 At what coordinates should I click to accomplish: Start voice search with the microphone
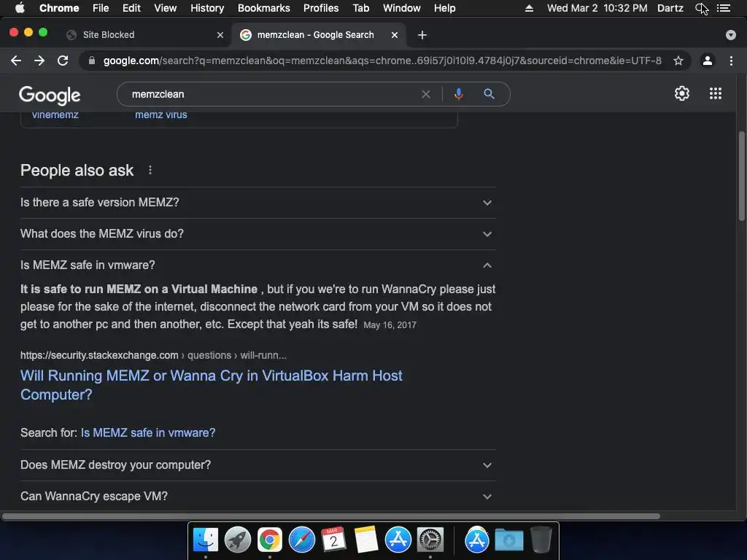click(459, 94)
